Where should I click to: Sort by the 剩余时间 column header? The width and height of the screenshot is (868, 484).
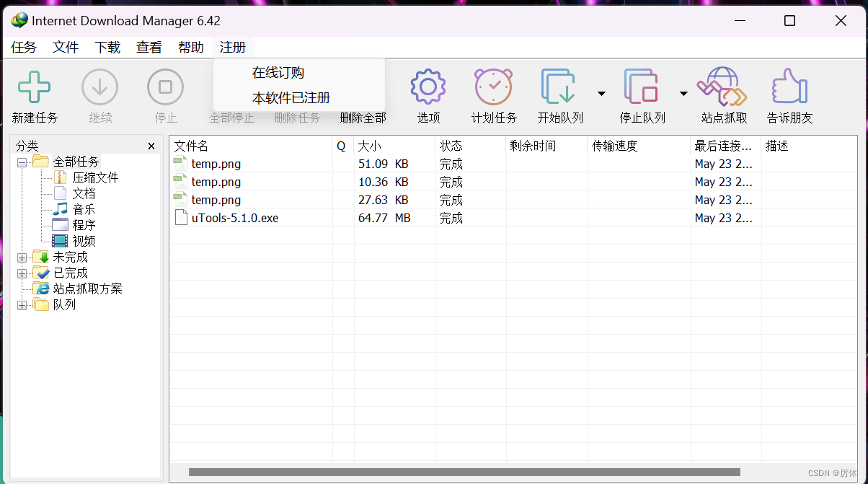(546, 146)
